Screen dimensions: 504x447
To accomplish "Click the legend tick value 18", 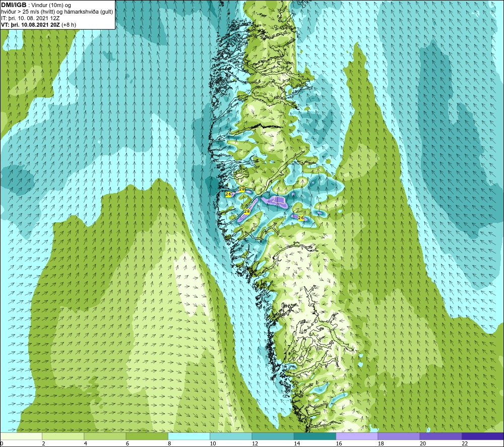I will (x=381, y=444).
